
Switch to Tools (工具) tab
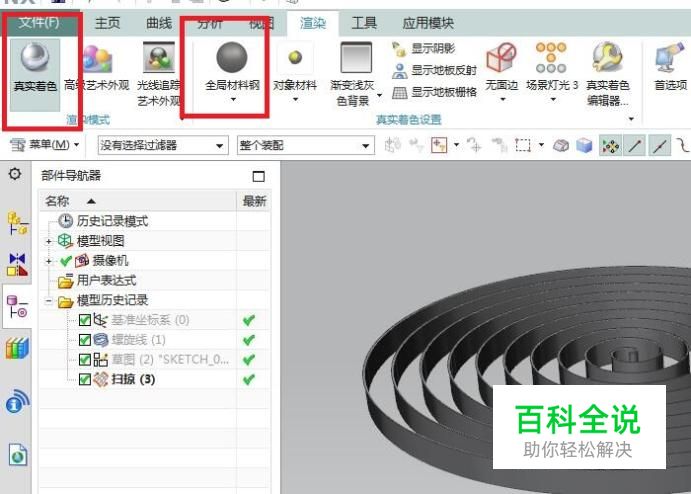tap(364, 23)
